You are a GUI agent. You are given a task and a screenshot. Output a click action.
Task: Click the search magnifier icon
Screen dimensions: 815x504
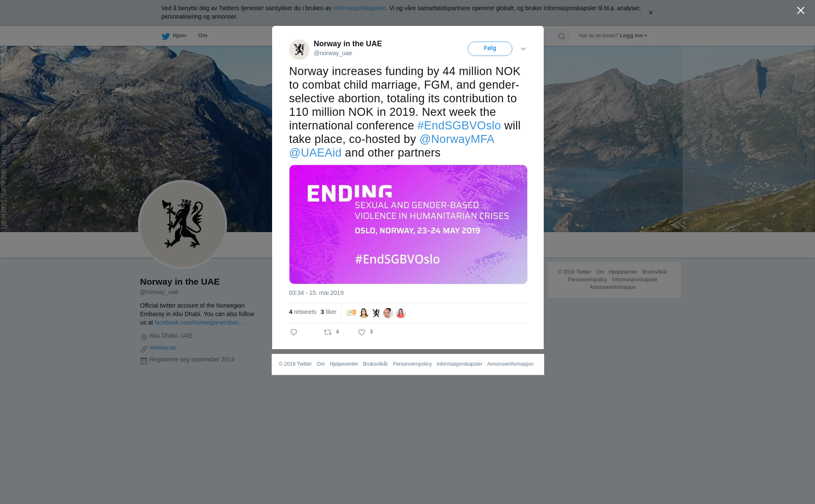[562, 36]
